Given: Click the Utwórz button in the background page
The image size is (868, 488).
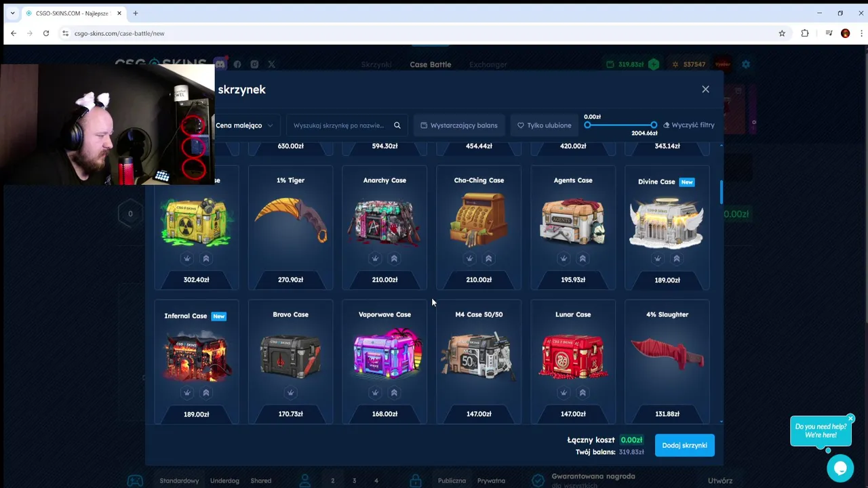Looking at the screenshot, I should [720, 481].
